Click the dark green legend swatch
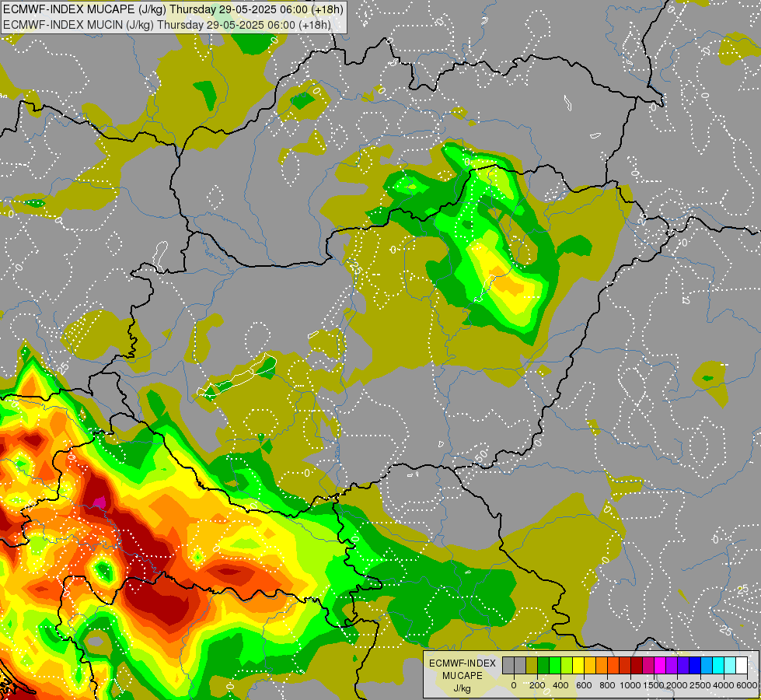The height and width of the screenshot is (700, 761). [x=543, y=665]
